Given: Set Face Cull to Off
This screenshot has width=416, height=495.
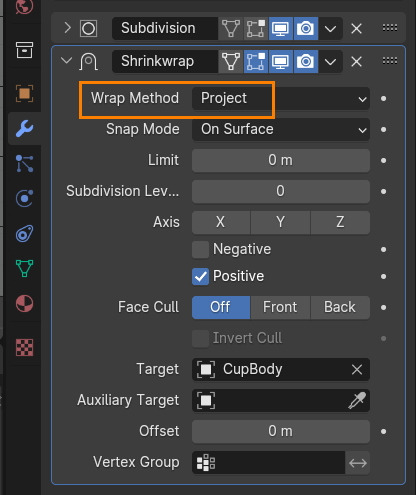Looking at the screenshot, I should 221,307.
